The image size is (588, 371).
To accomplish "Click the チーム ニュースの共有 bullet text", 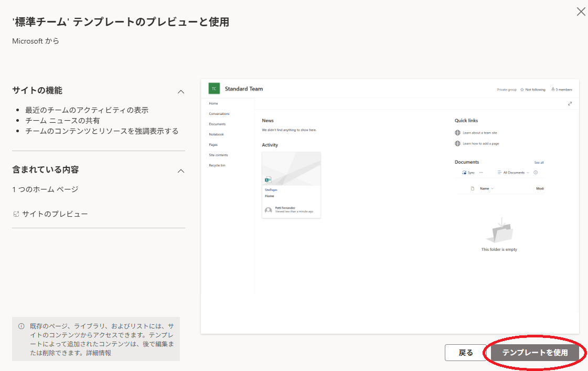I will 62,121.
